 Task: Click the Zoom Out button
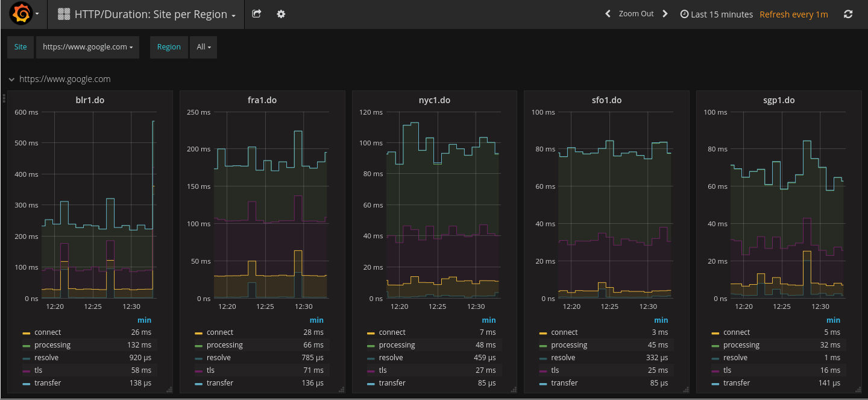click(636, 14)
